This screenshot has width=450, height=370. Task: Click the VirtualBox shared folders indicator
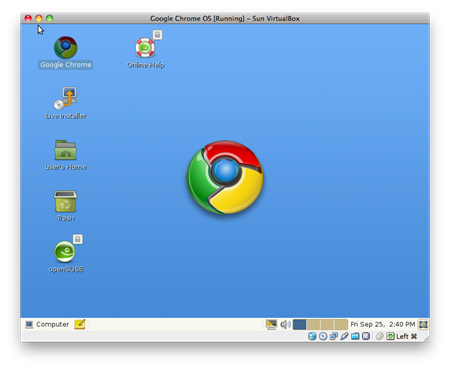click(x=355, y=336)
